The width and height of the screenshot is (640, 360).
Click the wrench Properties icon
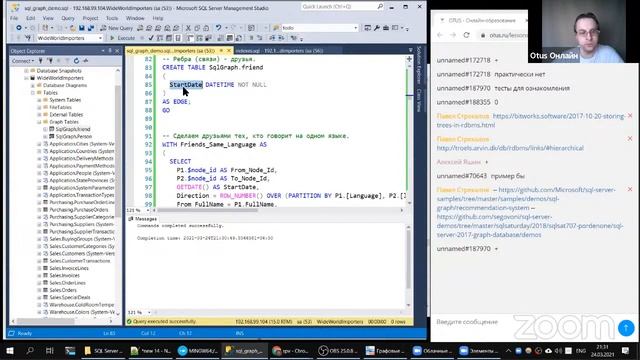click(x=377, y=28)
